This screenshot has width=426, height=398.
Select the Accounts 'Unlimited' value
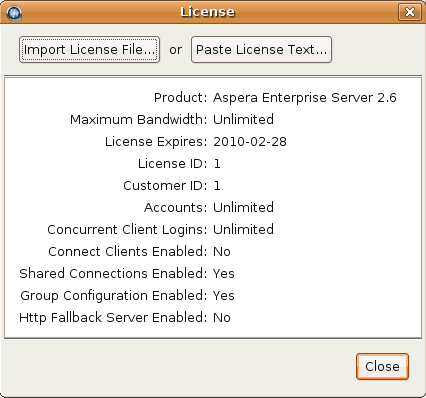tap(243, 208)
